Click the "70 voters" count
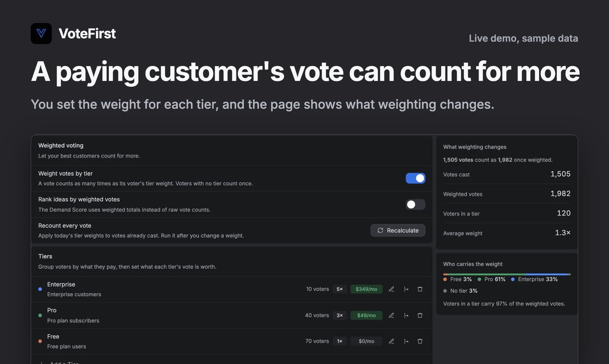This screenshot has width=609, height=364. [317, 341]
